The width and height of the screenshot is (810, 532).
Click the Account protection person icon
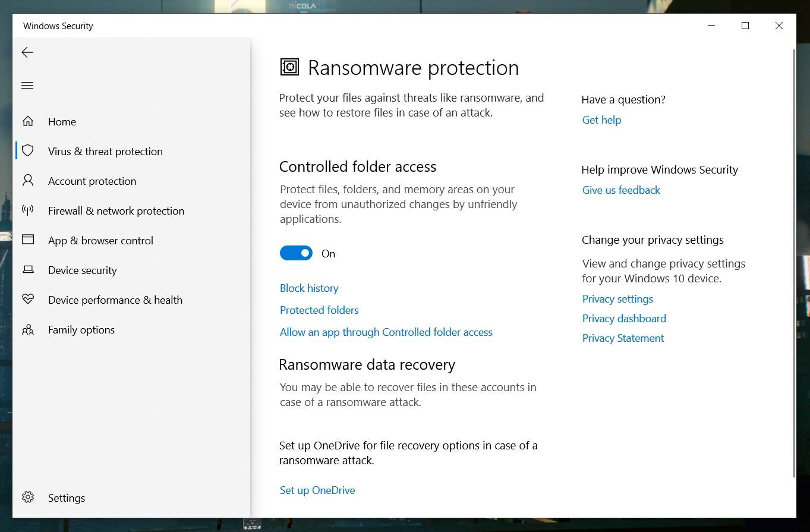click(28, 181)
